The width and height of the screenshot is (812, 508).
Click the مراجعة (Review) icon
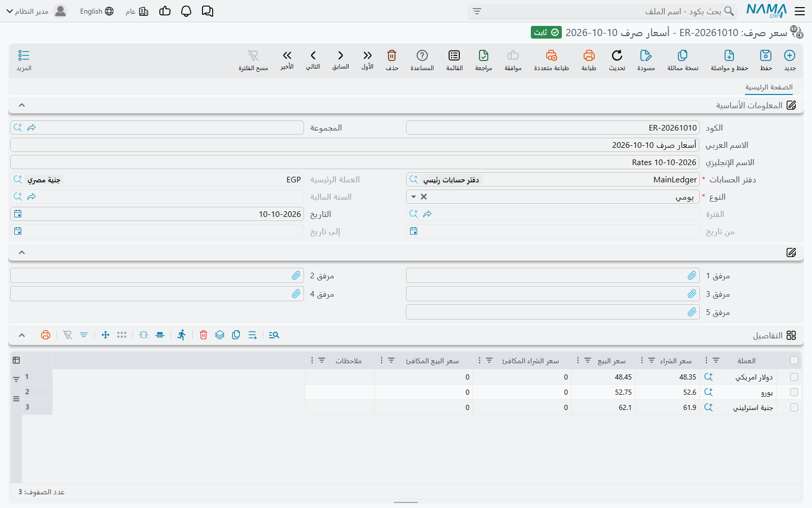(x=484, y=55)
